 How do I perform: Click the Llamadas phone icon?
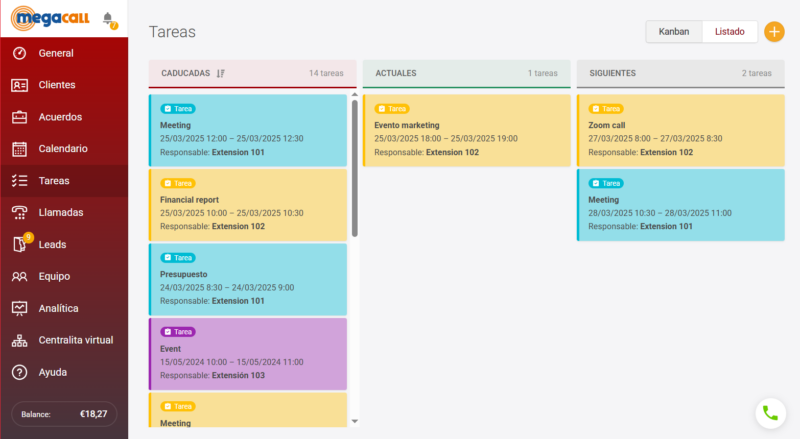[19, 212]
